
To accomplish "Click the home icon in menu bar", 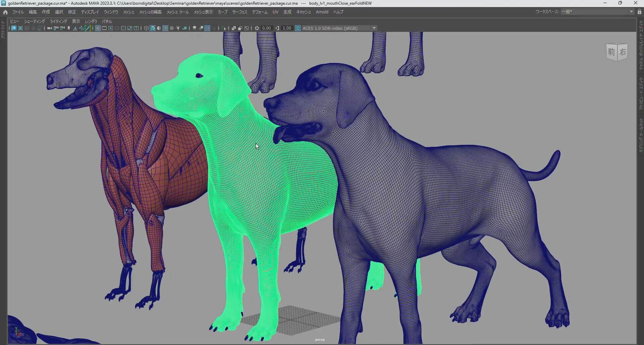I will click(5, 12).
